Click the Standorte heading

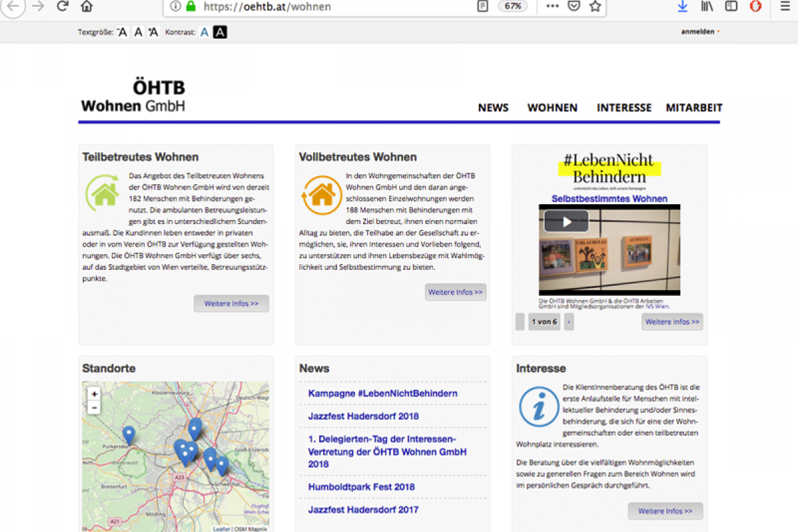(x=109, y=368)
